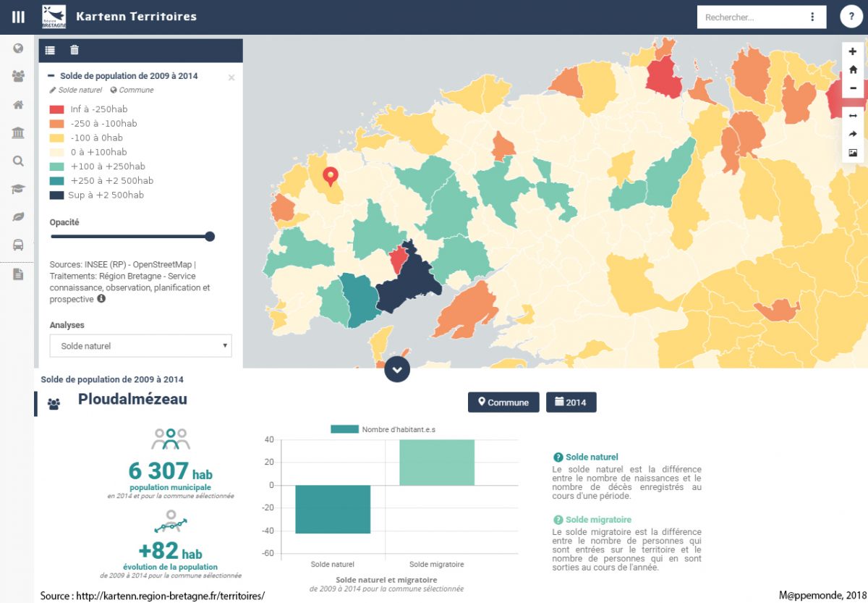Open the main menu hamburger icon
Viewport: 868px width, 603px height.
point(18,17)
